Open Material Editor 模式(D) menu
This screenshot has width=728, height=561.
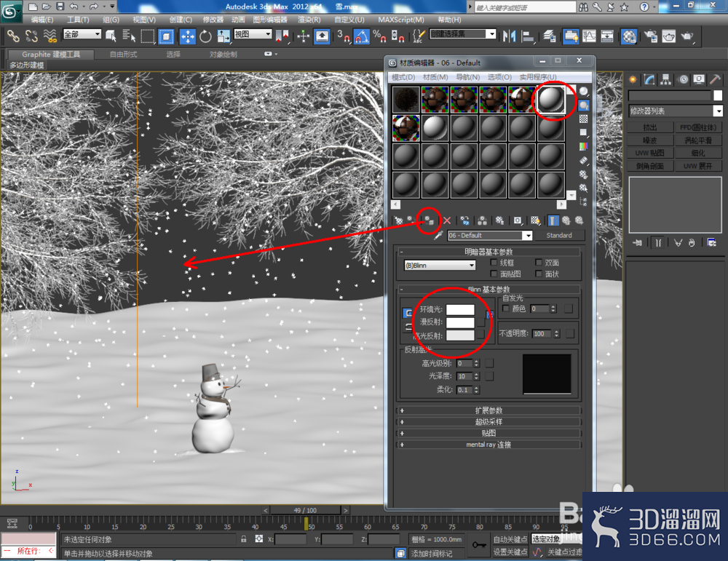tap(403, 77)
